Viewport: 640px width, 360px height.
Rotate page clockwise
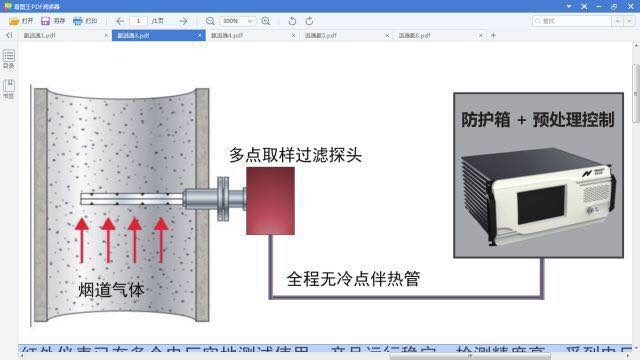click(309, 21)
